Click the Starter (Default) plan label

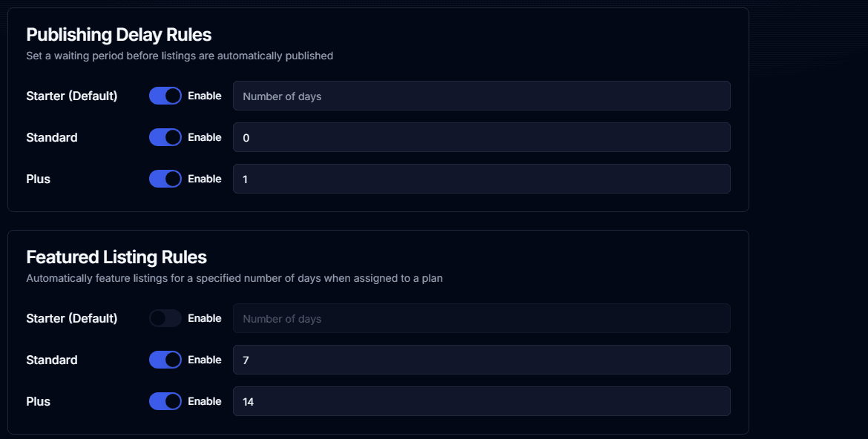click(x=71, y=96)
